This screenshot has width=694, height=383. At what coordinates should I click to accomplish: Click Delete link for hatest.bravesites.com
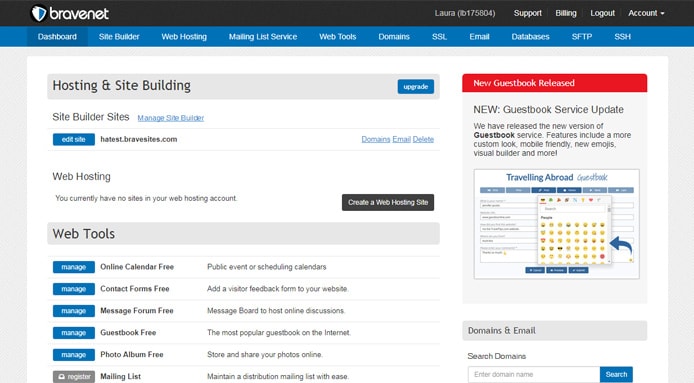423,139
